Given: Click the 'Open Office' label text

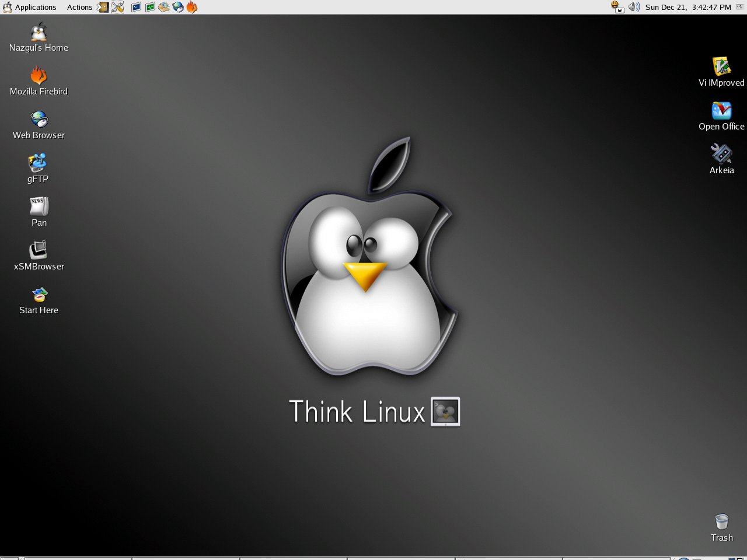Looking at the screenshot, I should [721, 127].
